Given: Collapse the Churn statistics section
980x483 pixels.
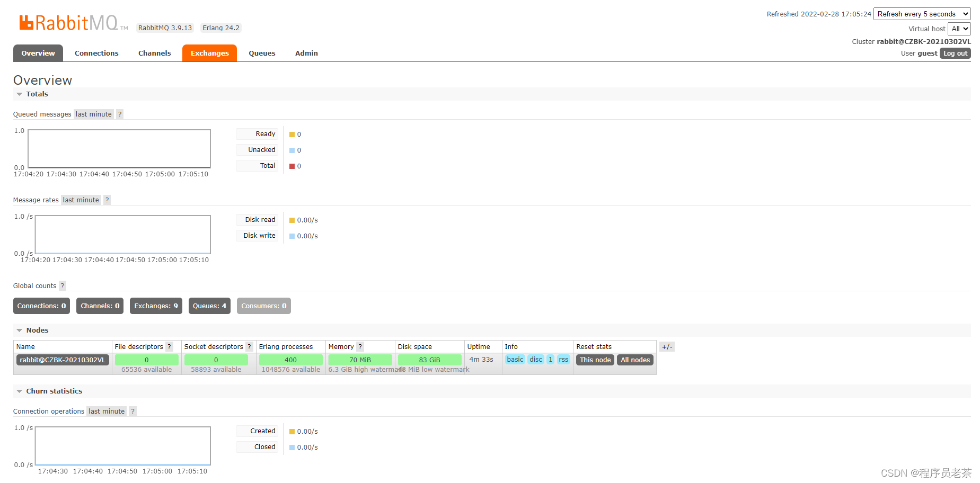Looking at the screenshot, I should point(20,391).
